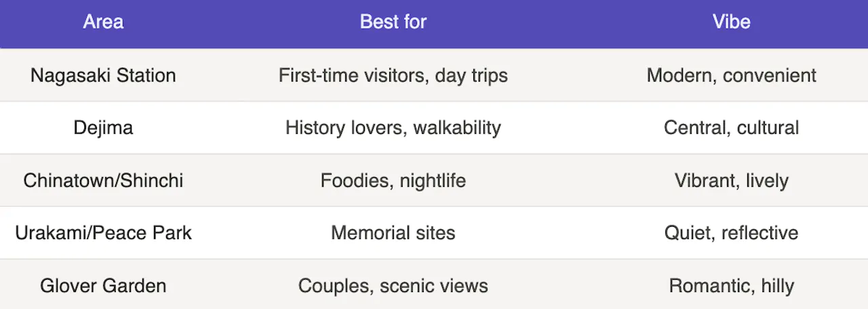Click the Glover Garden cell
Viewport: 868px width, 309px height.
coord(103,286)
